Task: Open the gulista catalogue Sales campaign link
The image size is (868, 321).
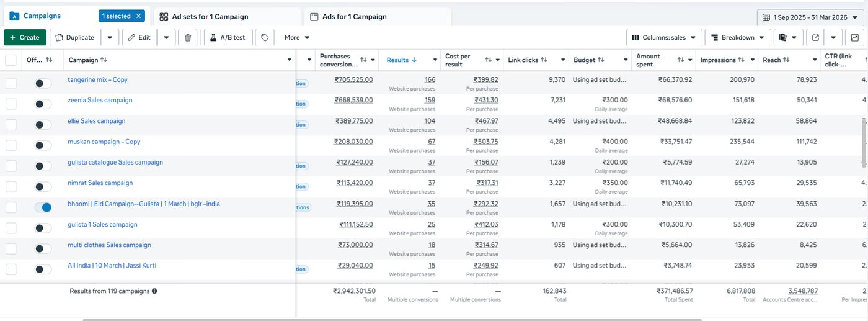Action: click(x=115, y=162)
